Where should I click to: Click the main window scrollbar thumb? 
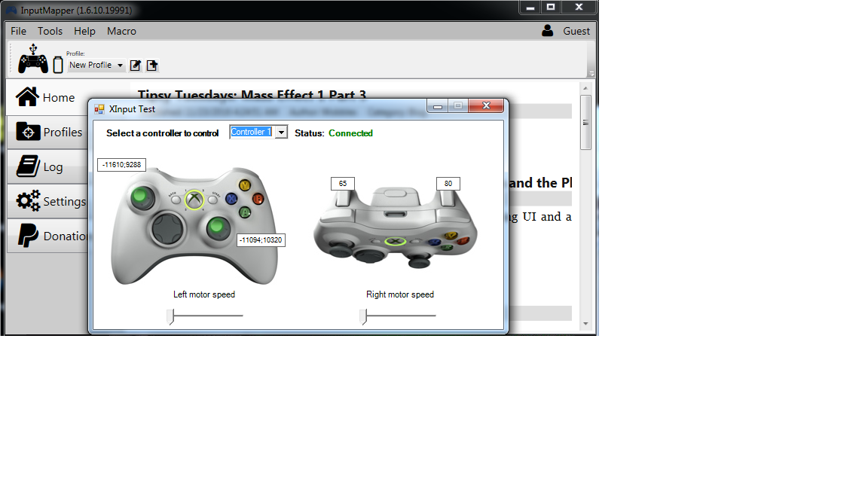coord(585,122)
